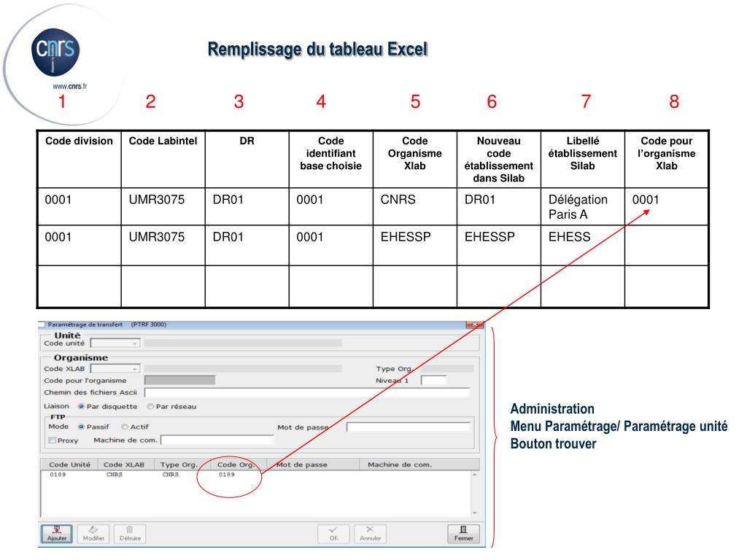Click the Machine de com. input field

(x=217, y=440)
